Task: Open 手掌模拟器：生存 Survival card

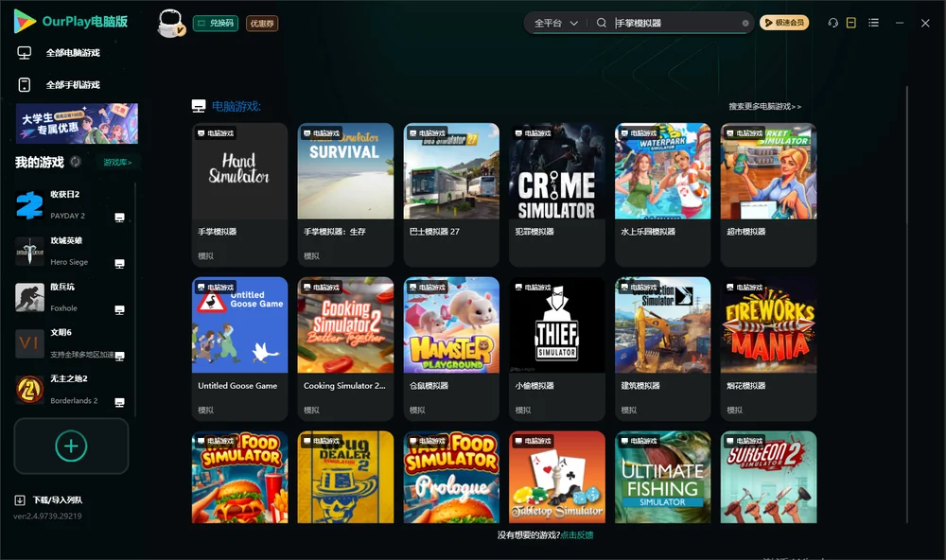Action: pos(345,194)
